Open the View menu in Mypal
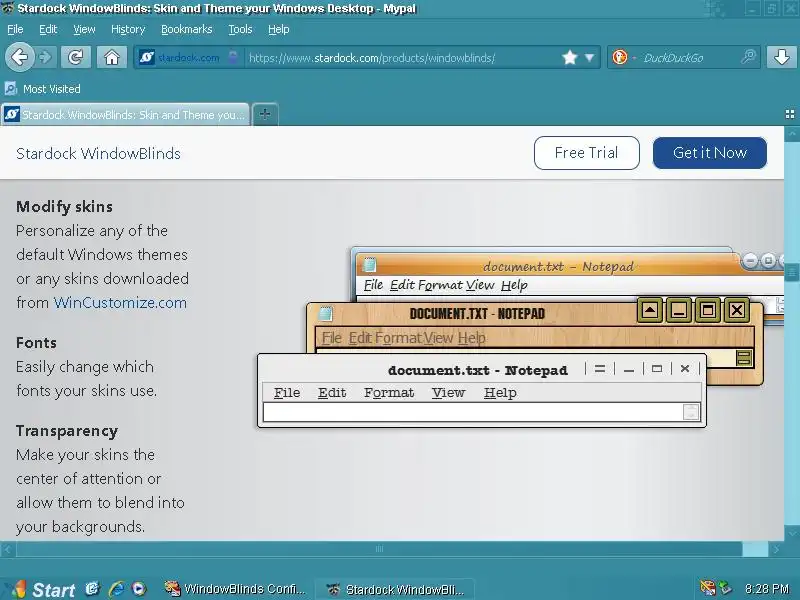Viewport: 800px width, 600px height. 84,30
